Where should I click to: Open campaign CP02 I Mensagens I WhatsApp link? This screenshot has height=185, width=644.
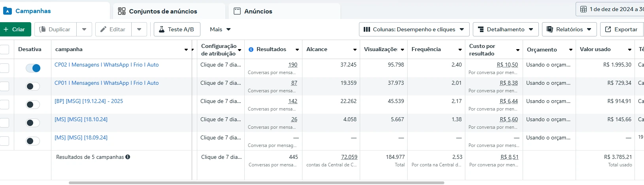pyautogui.click(x=107, y=65)
